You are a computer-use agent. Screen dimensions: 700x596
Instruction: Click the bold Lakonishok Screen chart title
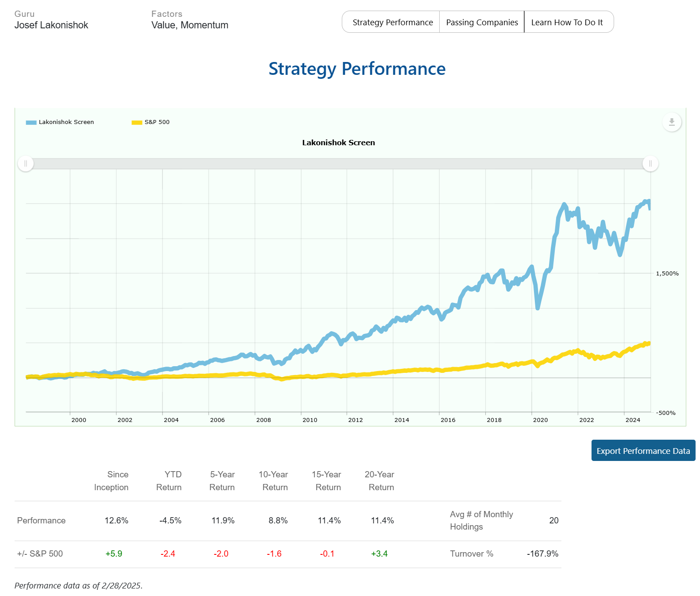point(338,143)
